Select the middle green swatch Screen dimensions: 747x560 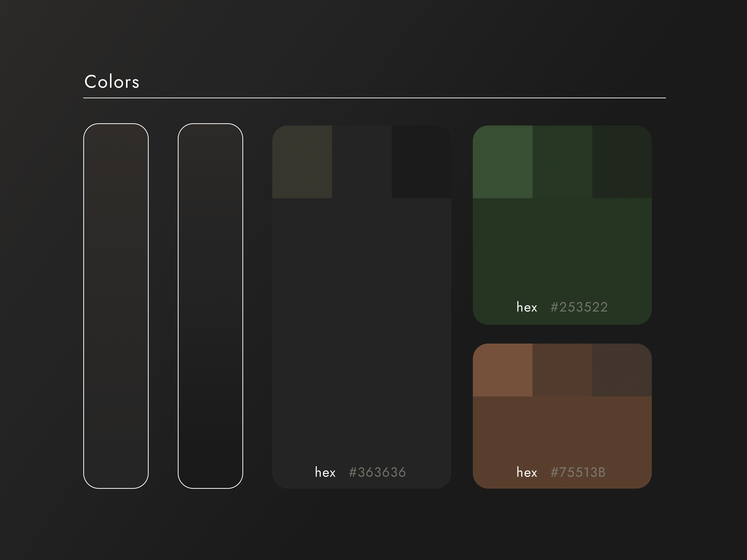click(x=562, y=162)
